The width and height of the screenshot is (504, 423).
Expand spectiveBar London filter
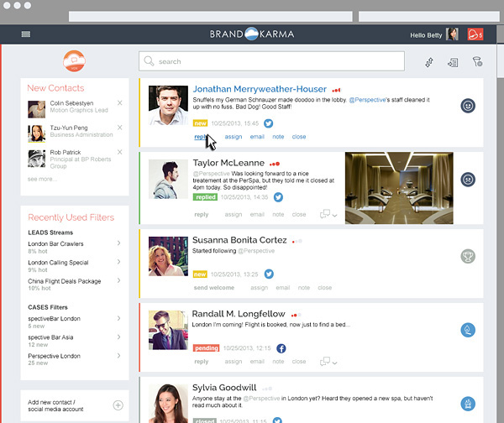[119, 318]
